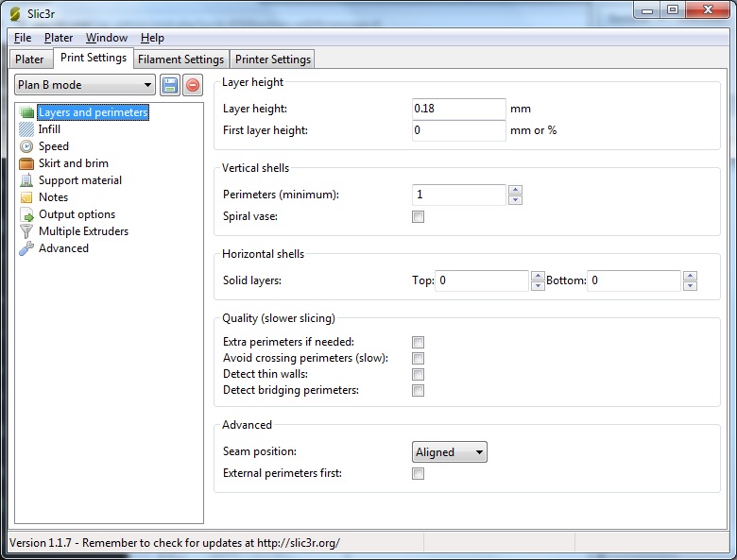Image resolution: width=737 pixels, height=560 pixels.
Task: Open Support material settings
Action: coord(80,180)
